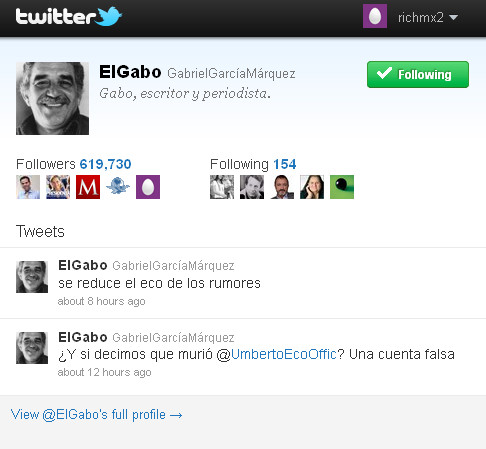Open the blue bird follower avatar
The height and width of the screenshot is (449, 486).
118,187
